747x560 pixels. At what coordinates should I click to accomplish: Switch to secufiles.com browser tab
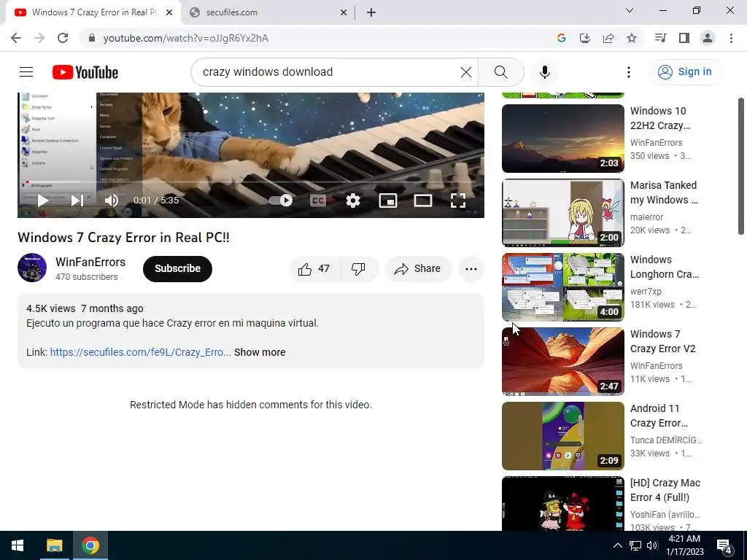pos(268,13)
